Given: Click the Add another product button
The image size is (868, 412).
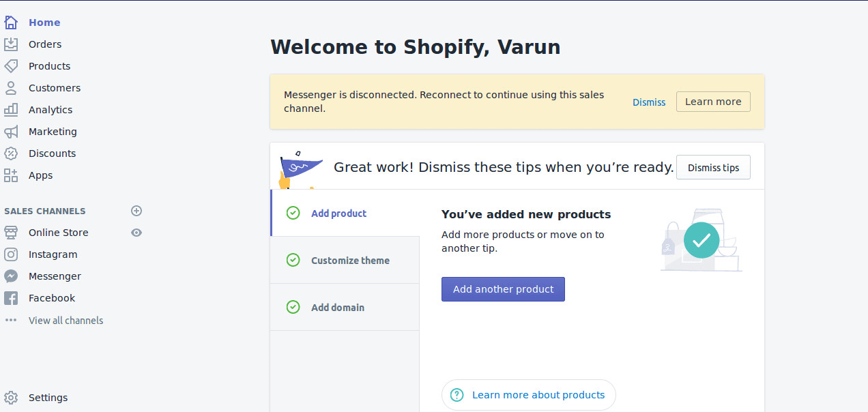Looking at the screenshot, I should point(503,289).
